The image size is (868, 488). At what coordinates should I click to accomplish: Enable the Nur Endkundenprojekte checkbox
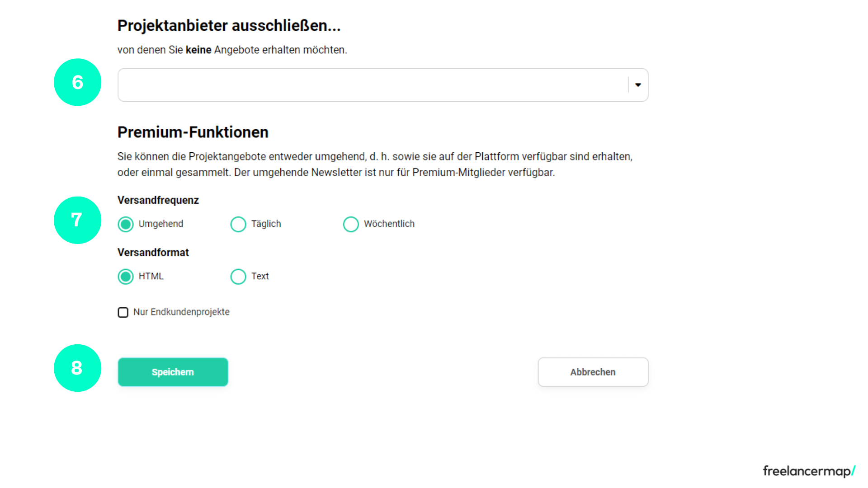point(123,312)
